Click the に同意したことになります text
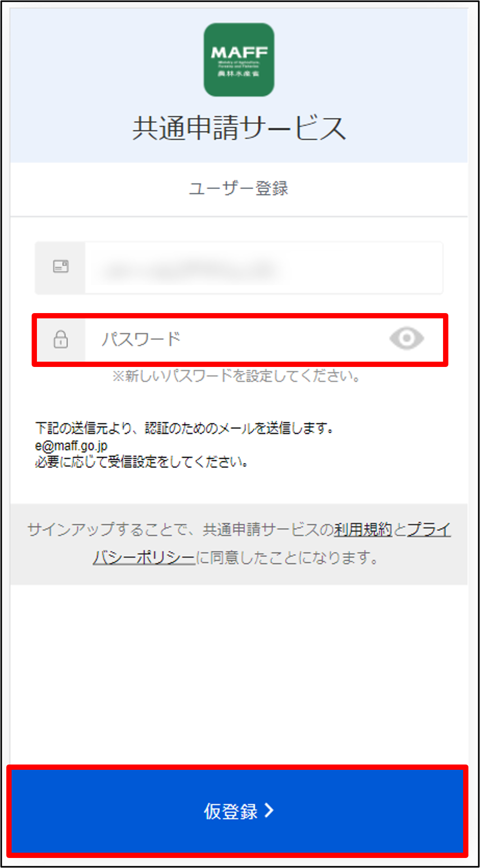 coord(287,557)
